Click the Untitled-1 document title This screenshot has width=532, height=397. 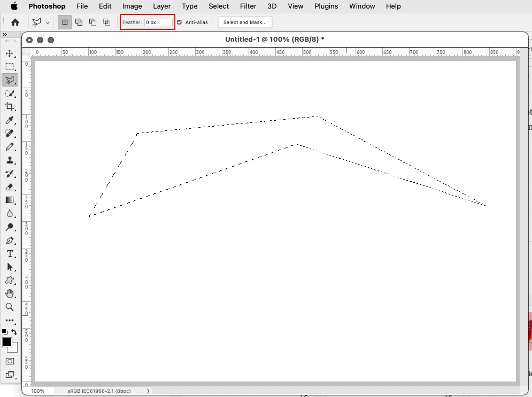(275, 40)
